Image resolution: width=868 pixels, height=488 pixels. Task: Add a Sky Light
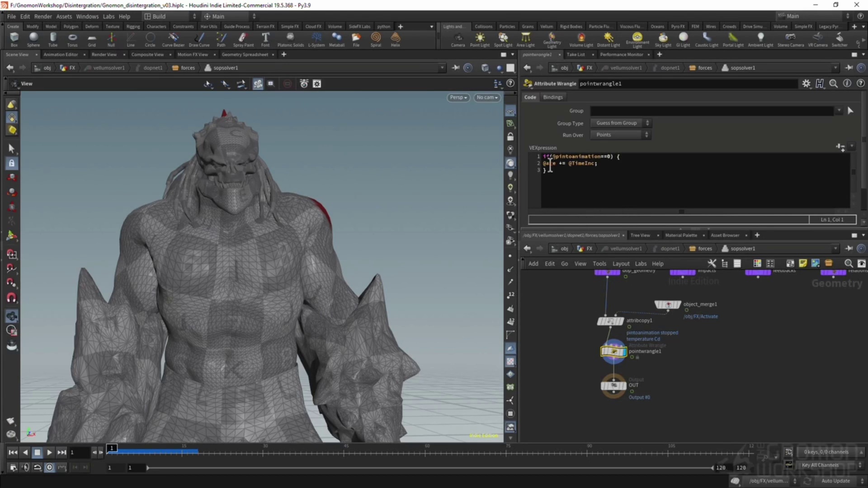(663, 40)
